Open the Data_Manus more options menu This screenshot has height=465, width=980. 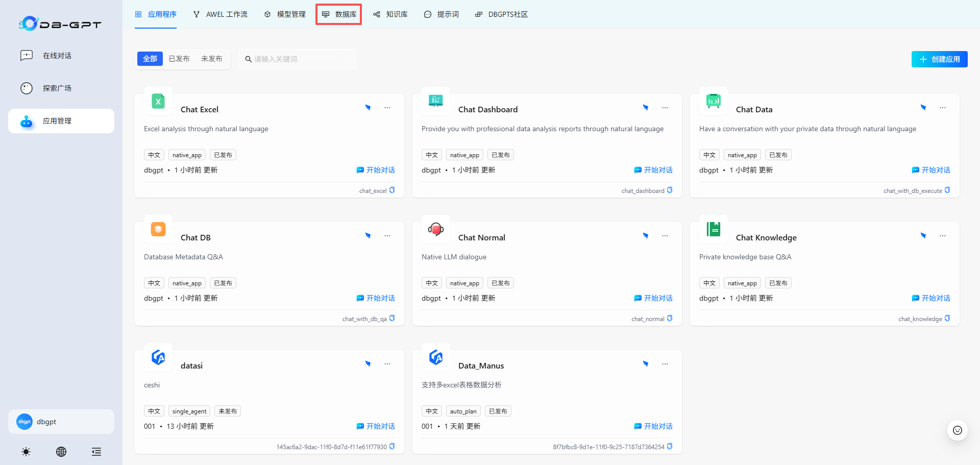(x=665, y=364)
